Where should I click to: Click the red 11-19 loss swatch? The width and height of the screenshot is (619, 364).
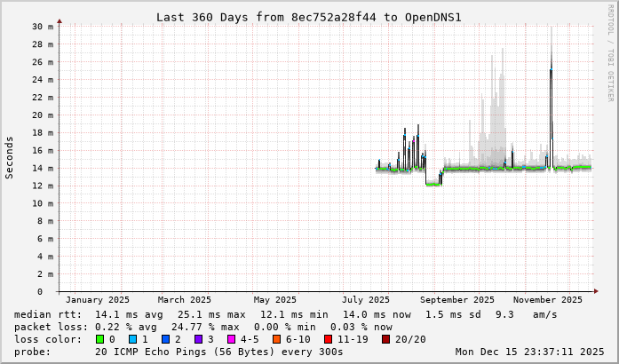tap(328, 339)
